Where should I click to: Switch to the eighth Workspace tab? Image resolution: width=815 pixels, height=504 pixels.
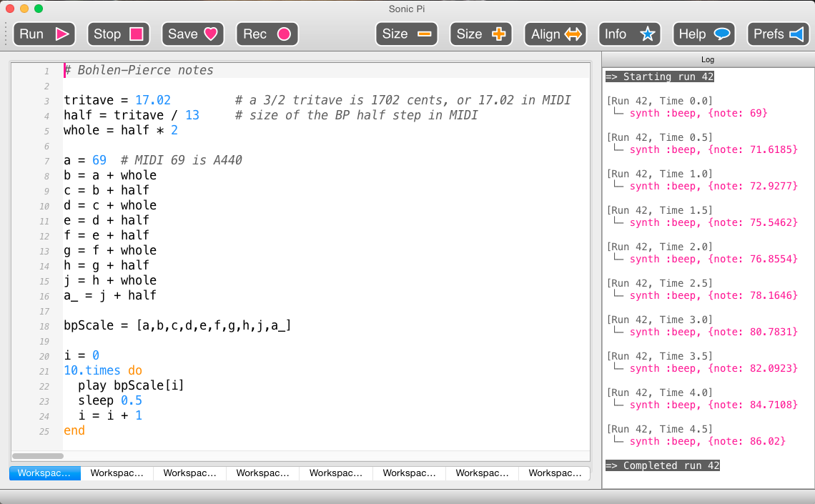[555, 473]
